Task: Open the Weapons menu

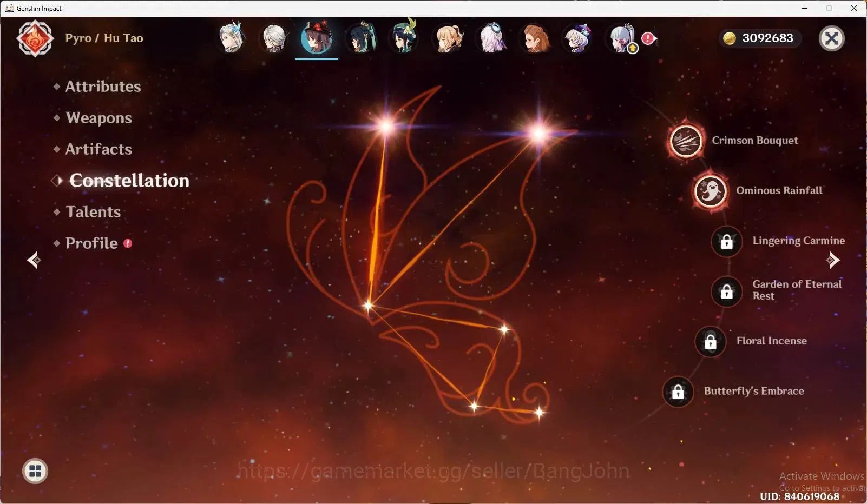Action: click(x=98, y=118)
